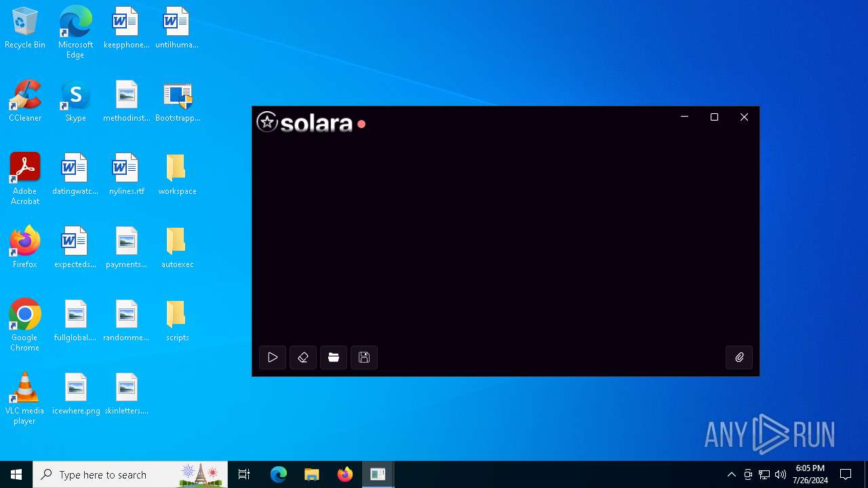Screen dimensions: 868x488
Task: Click the Meet Now tray icon
Action: click(748, 474)
